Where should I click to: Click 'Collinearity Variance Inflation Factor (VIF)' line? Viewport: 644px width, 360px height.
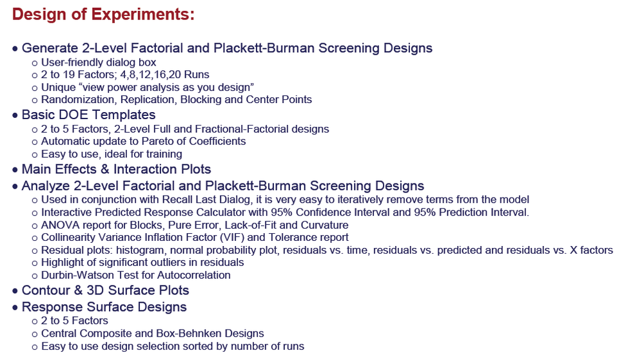(195, 237)
